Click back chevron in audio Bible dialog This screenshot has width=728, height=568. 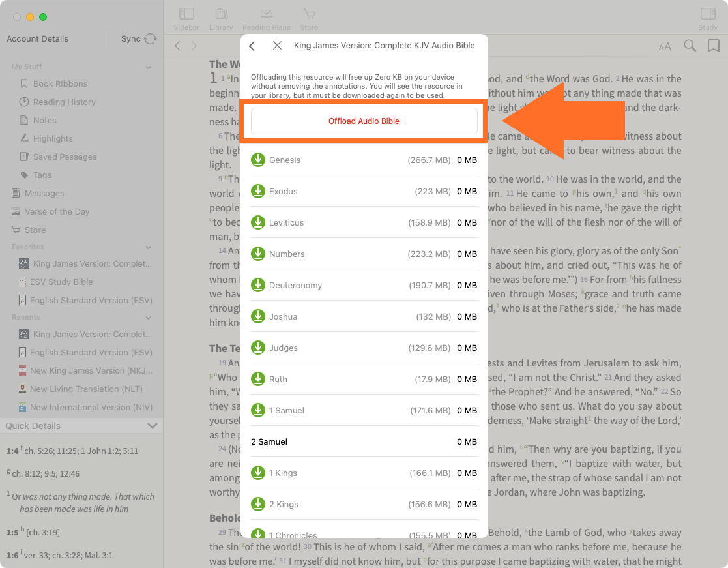click(252, 46)
